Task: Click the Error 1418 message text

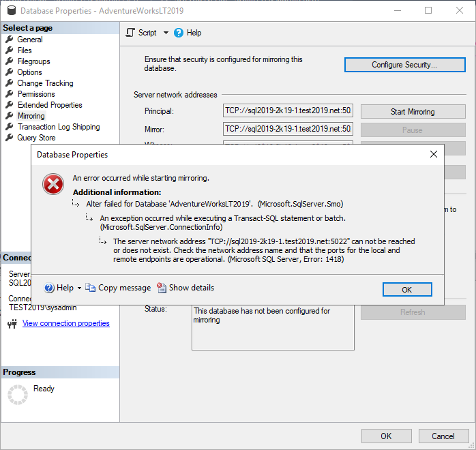Action: pos(264,250)
